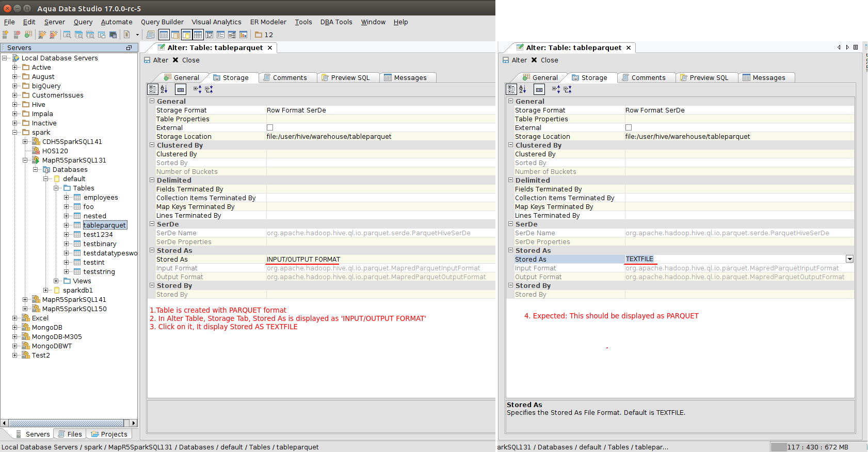868x452 pixels.
Task: Open the DBA Tools menu
Action: pos(336,22)
